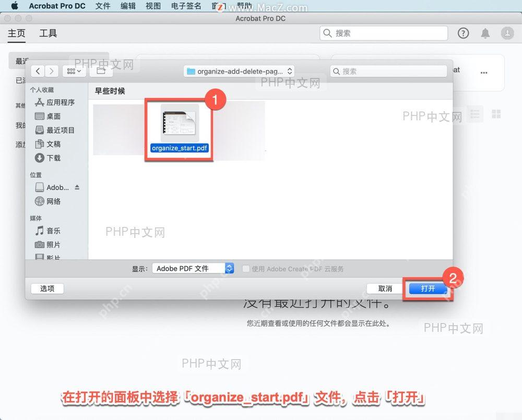Create a new folder with the folder icon
Image resolution: width=522 pixels, height=420 pixels.
[x=101, y=71]
